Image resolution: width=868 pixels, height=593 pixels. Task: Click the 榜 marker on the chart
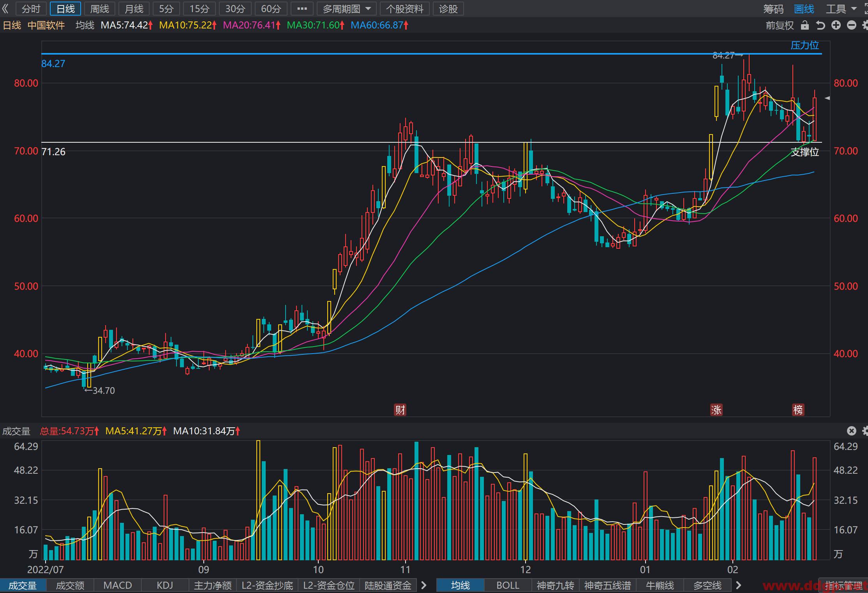pos(798,410)
